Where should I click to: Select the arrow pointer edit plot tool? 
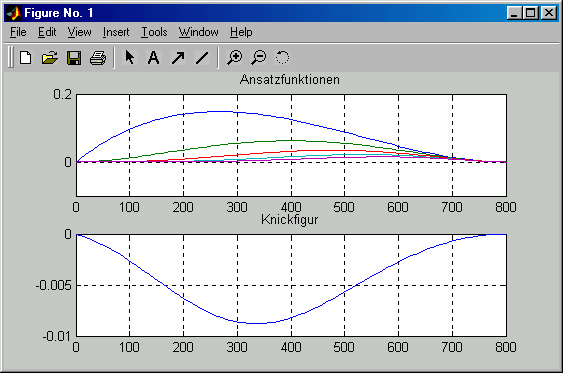130,57
